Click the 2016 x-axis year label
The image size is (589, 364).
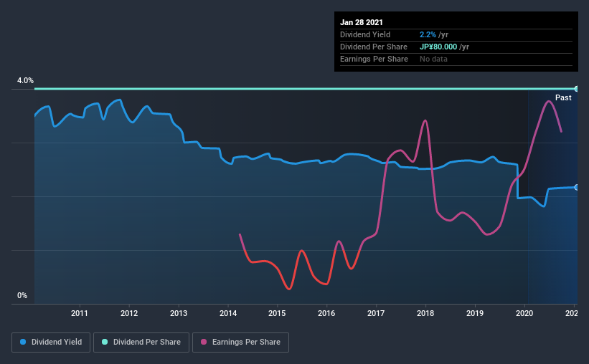click(326, 313)
